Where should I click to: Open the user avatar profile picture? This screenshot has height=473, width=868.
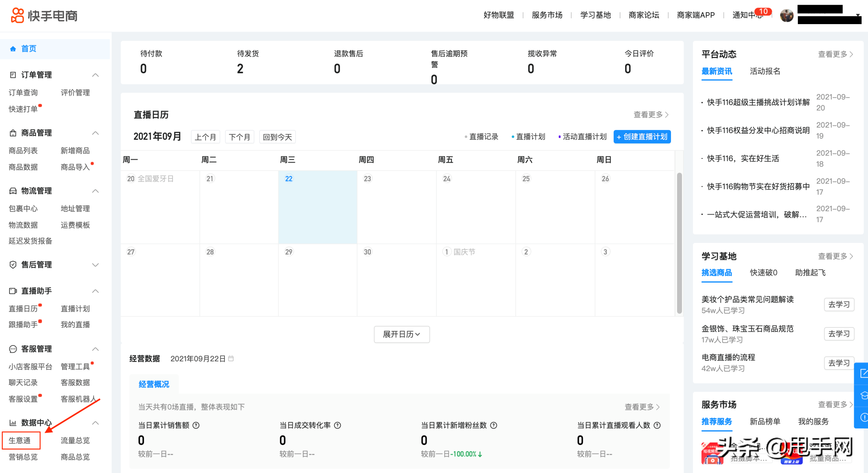[787, 15]
